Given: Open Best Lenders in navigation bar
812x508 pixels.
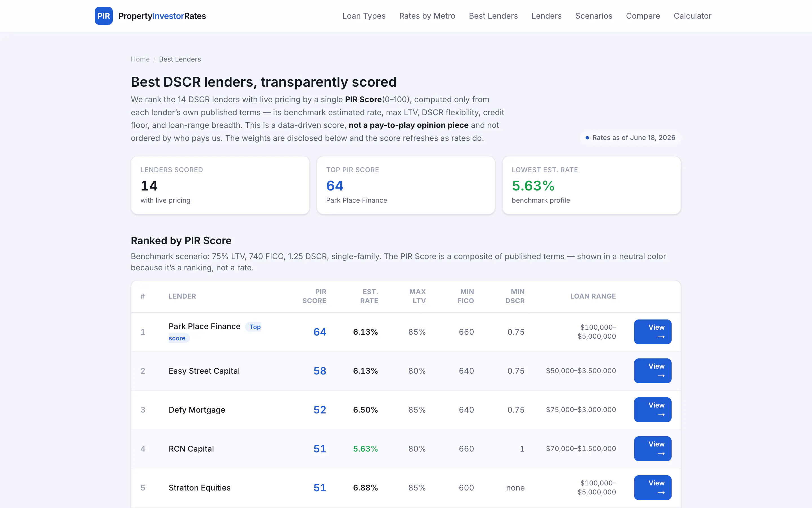Looking at the screenshot, I should point(493,16).
